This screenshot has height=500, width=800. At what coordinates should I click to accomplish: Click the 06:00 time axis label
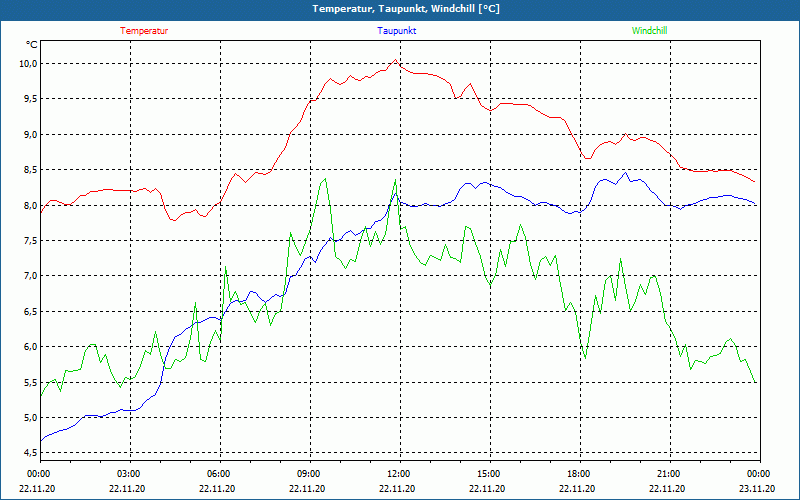point(218,474)
